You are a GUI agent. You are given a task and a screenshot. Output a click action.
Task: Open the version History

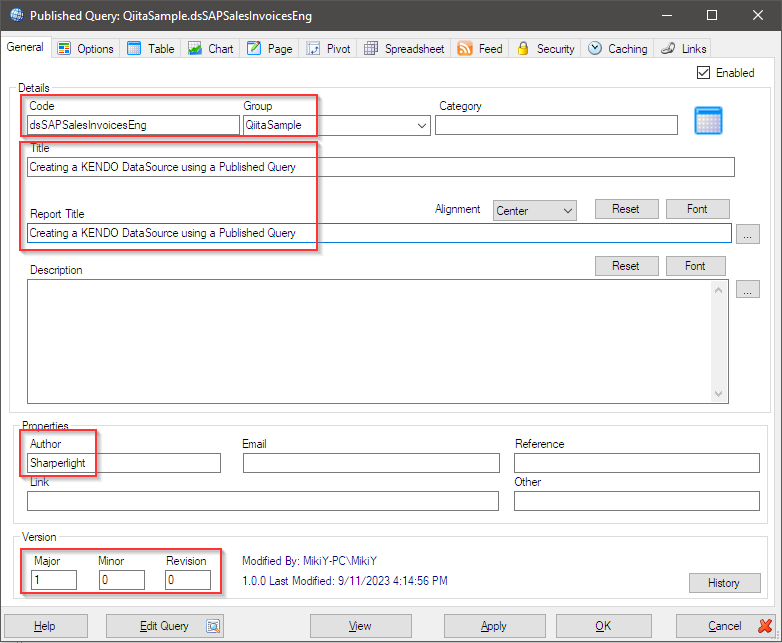[725, 583]
